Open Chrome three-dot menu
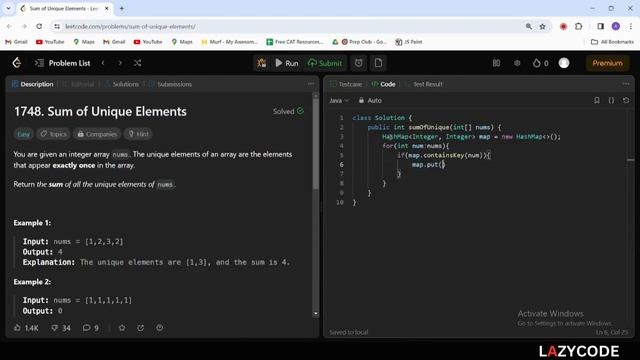This screenshot has width=640, height=360. (631, 26)
